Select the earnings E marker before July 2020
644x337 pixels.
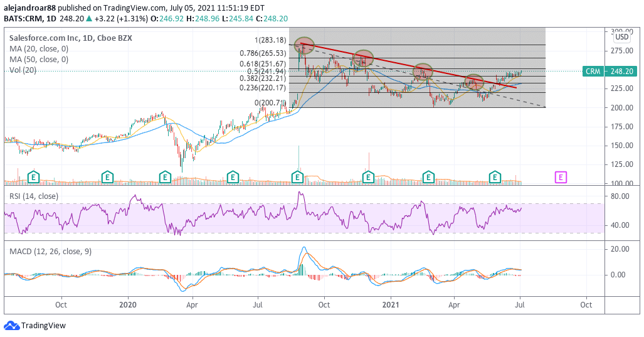(233, 178)
